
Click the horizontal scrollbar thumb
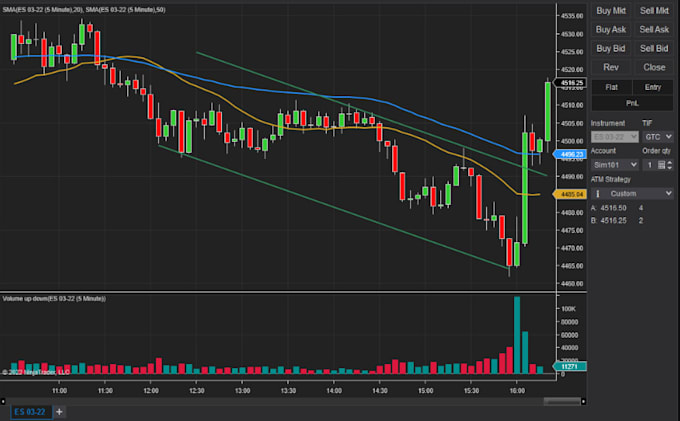click(x=562, y=401)
